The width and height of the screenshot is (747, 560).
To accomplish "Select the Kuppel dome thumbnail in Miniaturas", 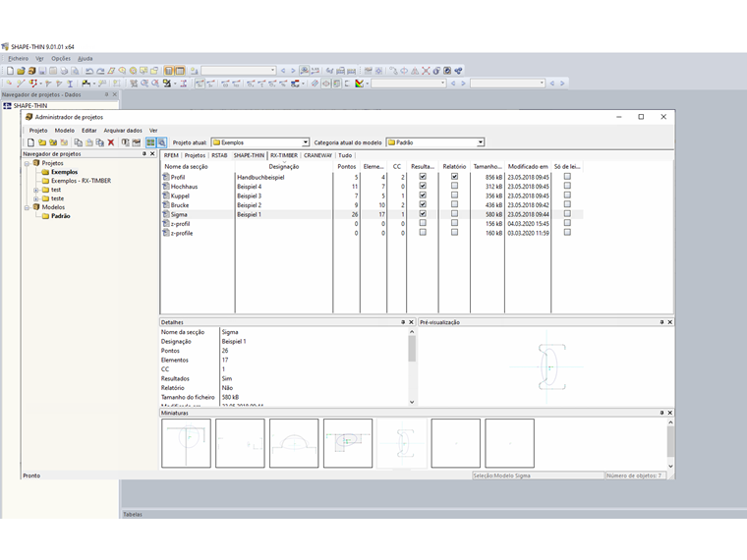I will 294,443.
